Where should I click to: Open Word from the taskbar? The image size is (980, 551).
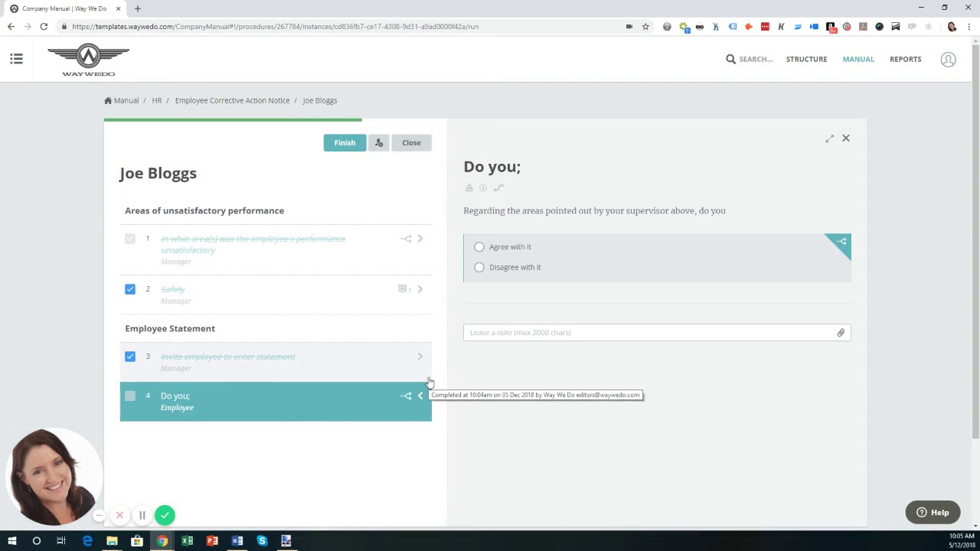pyautogui.click(x=237, y=541)
